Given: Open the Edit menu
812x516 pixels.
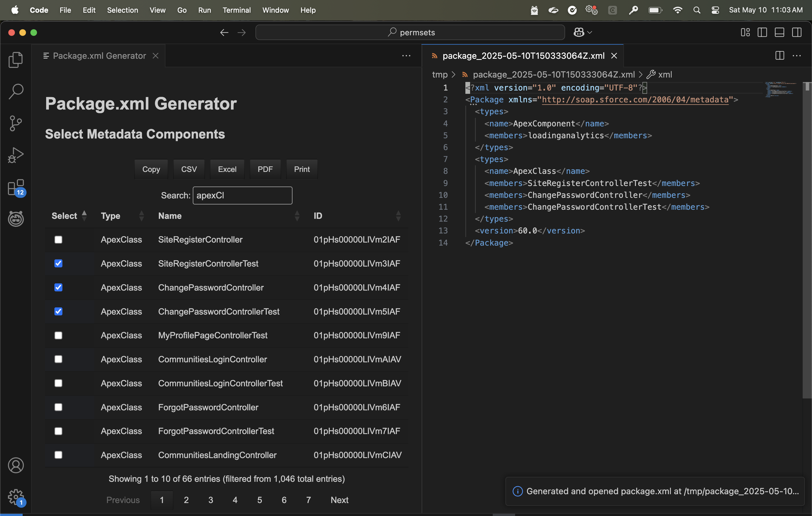Looking at the screenshot, I should 89,10.
